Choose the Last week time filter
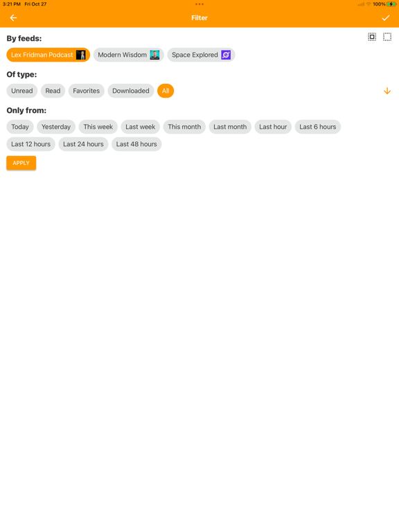 pyautogui.click(x=141, y=127)
